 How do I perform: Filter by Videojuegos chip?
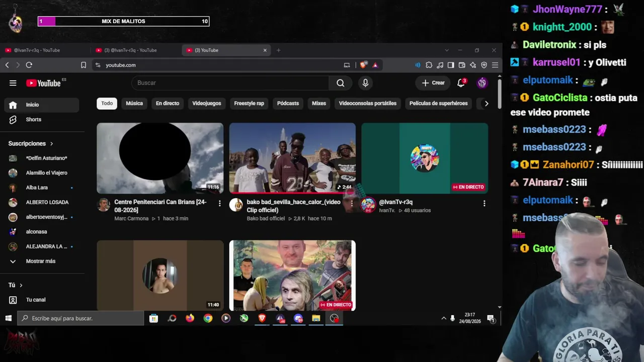pyautogui.click(x=207, y=104)
